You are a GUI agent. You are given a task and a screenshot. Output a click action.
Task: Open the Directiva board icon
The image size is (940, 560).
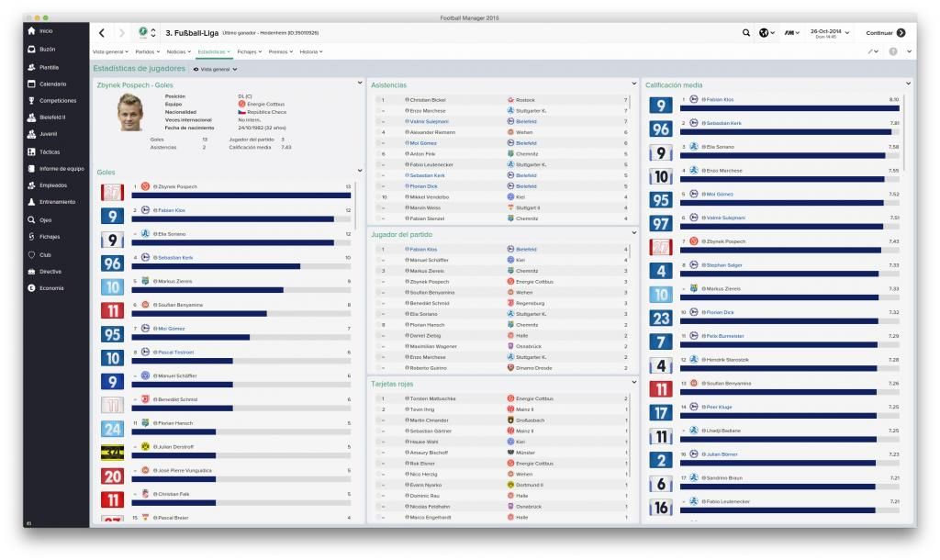click(x=31, y=272)
